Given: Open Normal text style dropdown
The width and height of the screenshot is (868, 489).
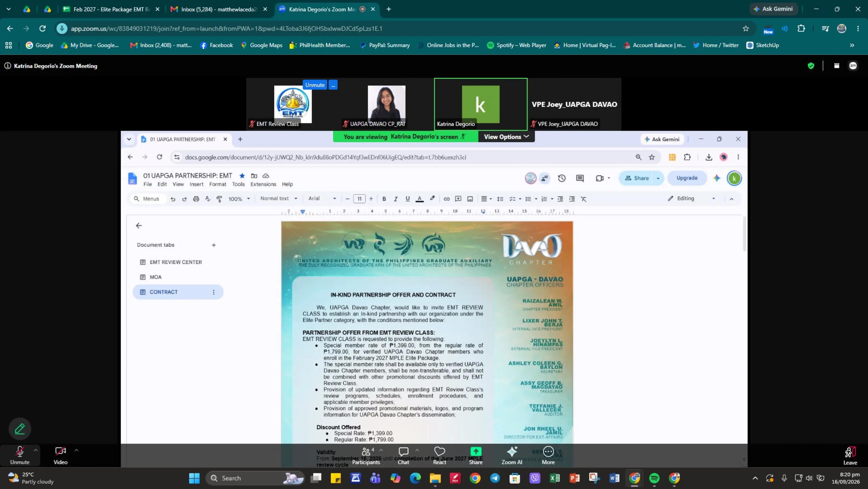Looking at the screenshot, I should pos(279,198).
